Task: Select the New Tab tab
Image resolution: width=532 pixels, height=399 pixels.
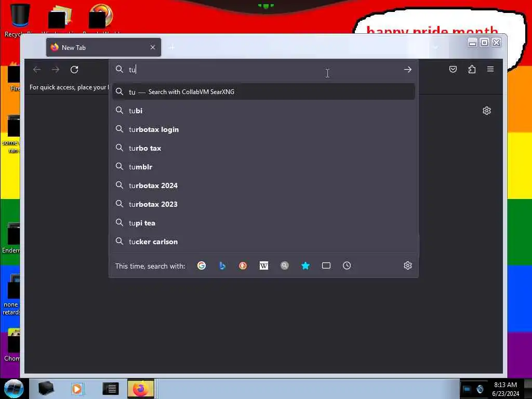Action: [103, 47]
